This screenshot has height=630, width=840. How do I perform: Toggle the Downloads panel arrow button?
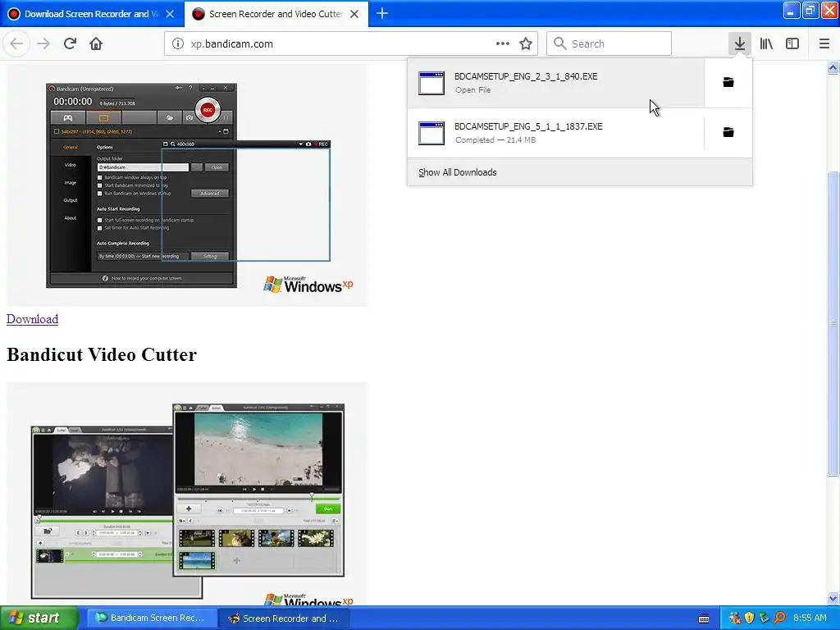(x=739, y=43)
